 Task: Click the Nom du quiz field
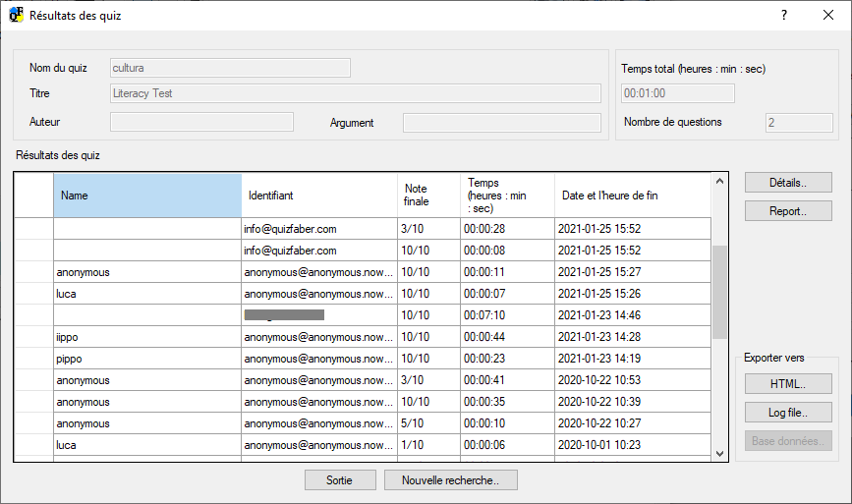coord(230,68)
